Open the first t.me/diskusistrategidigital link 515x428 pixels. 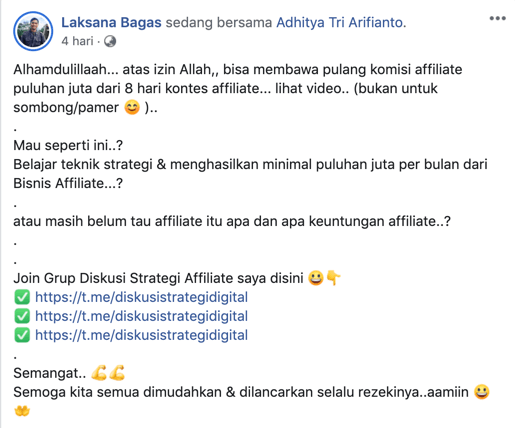[x=141, y=297]
